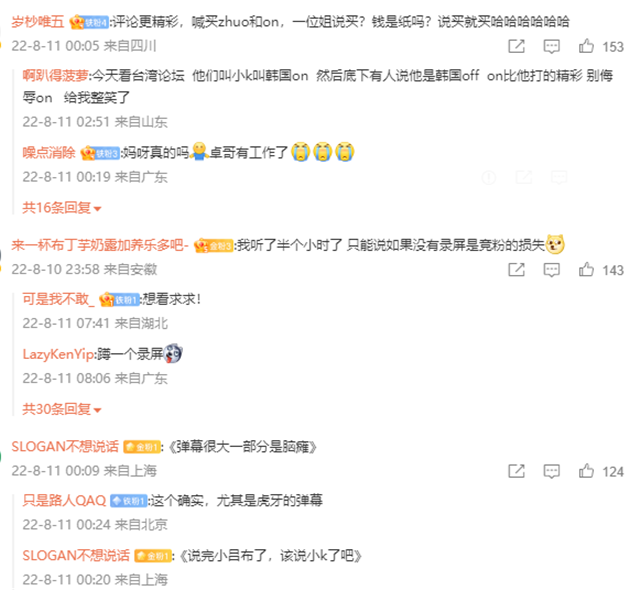Screen dimensions: 640x590
Task: Expand the 共30条回复 replies list
Action: 62,409
